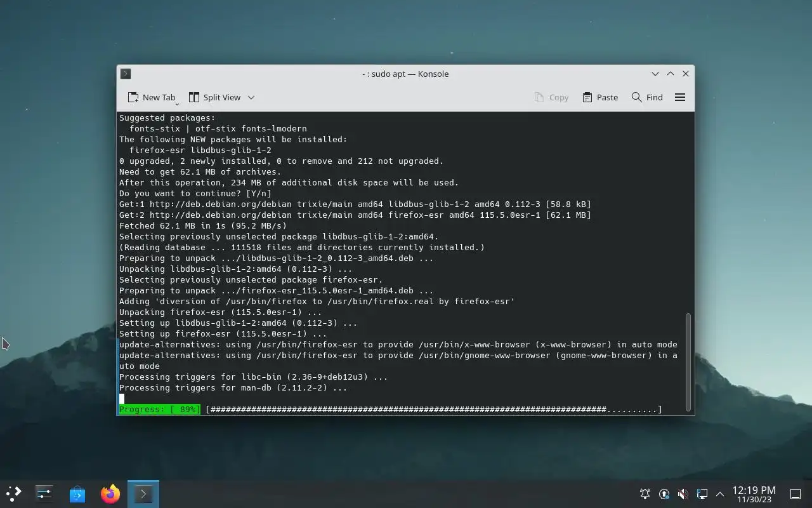Expand hidden system tray icons arrow
The height and width of the screenshot is (508, 812).
pos(720,493)
